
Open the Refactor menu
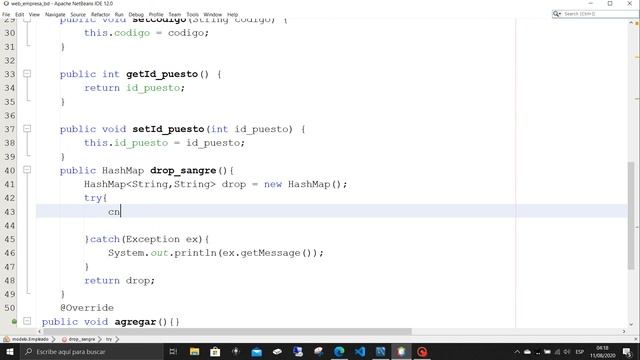(100, 14)
